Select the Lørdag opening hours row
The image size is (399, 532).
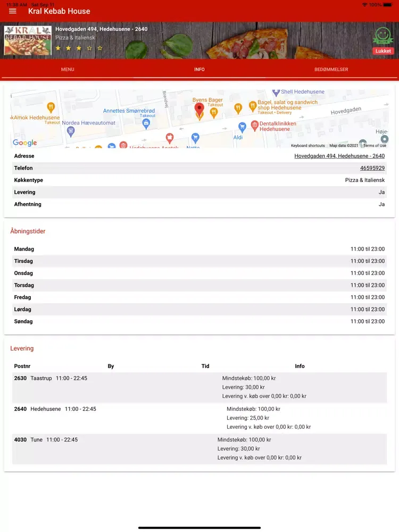(x=199, y=310)
